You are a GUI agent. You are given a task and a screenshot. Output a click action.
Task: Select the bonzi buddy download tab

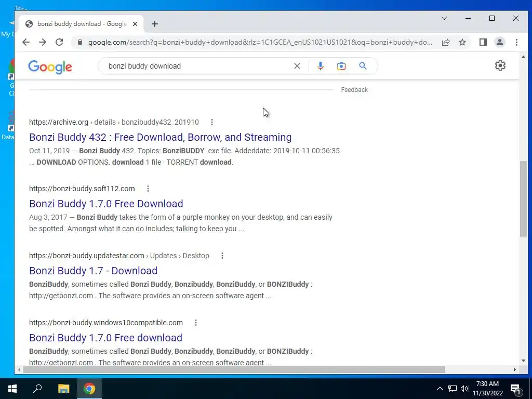click(x=82, y=24)
